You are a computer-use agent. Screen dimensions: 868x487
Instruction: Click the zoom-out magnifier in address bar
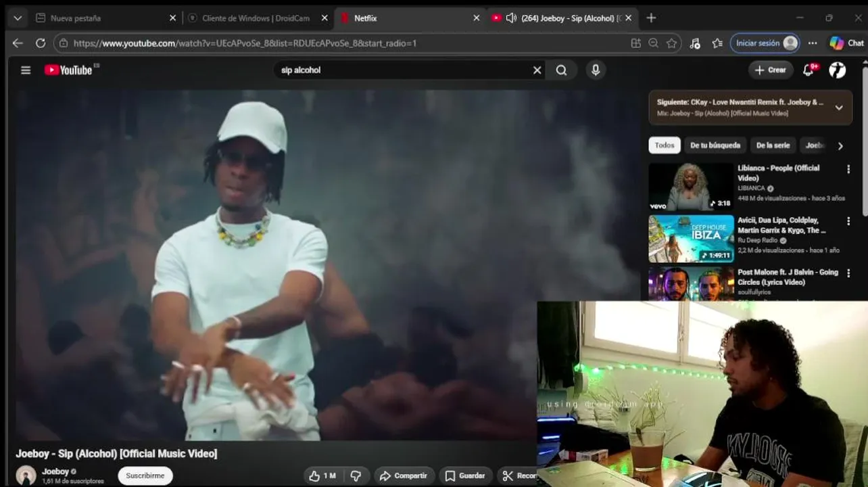tap(653, 43)
